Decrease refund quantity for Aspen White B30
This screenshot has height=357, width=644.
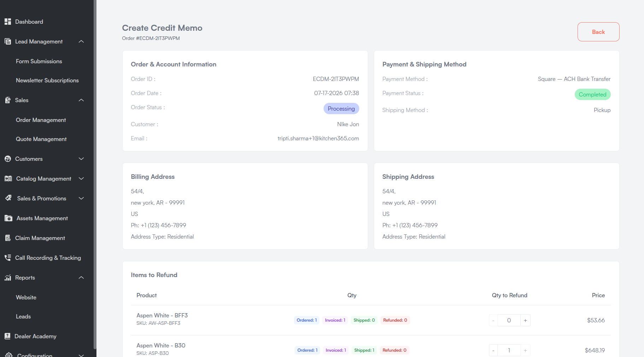pyautogui.click(x=493, y=350)
